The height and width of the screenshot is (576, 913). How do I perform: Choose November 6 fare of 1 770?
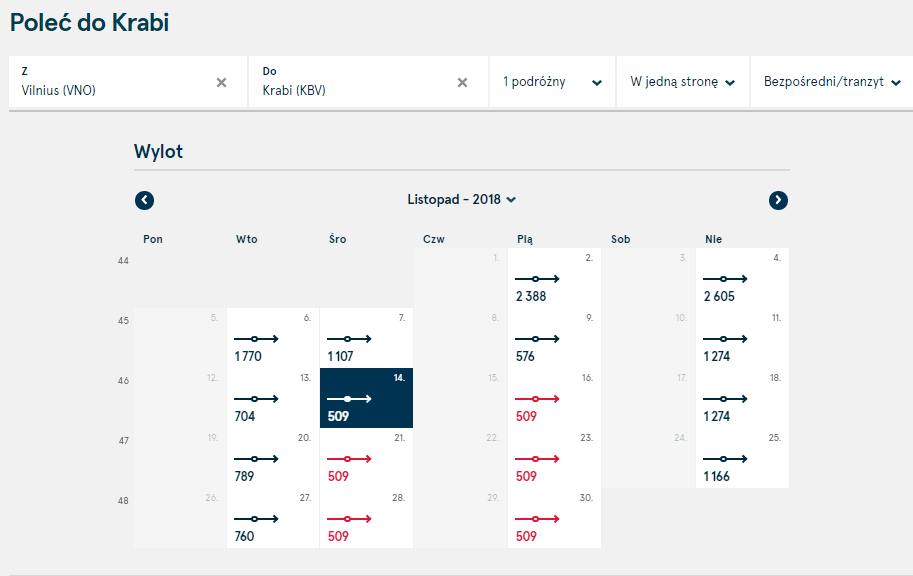[x=273, y=338]
